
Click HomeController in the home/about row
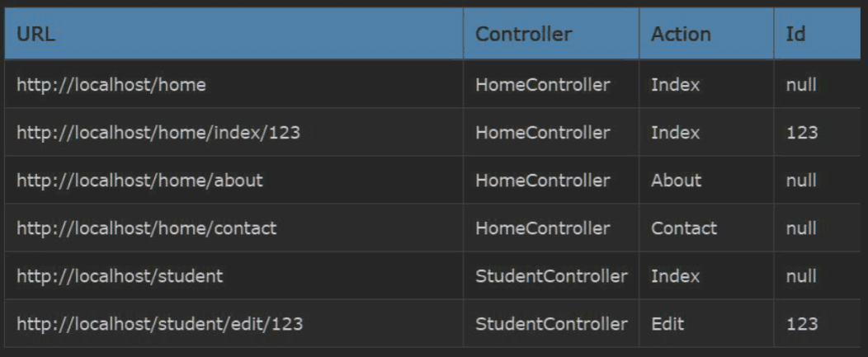(543, 181)
